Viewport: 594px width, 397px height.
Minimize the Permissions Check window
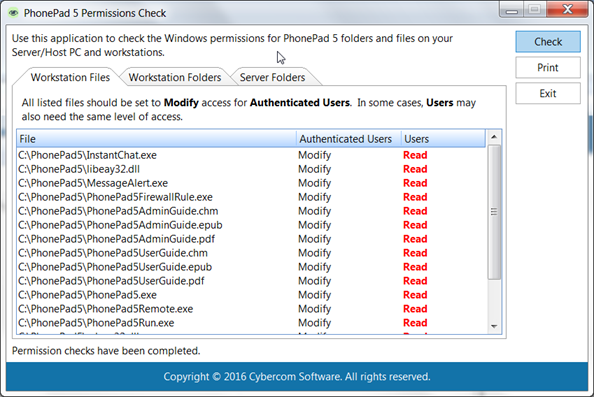point(511,10)
